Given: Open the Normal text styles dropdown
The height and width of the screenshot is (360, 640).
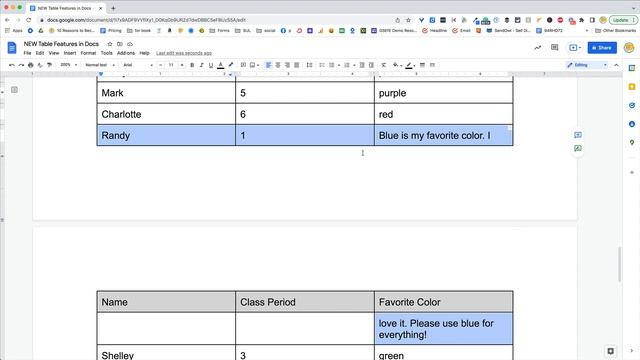Looking at the screenshot, I should click(x=100, y=65).
